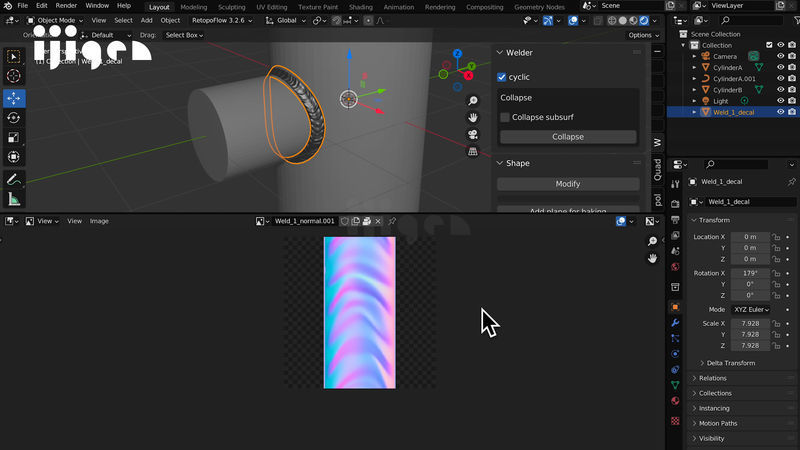Open the RetopoFlow 3.2.6 dropdown
800x450 pixels.
[222, 20]
